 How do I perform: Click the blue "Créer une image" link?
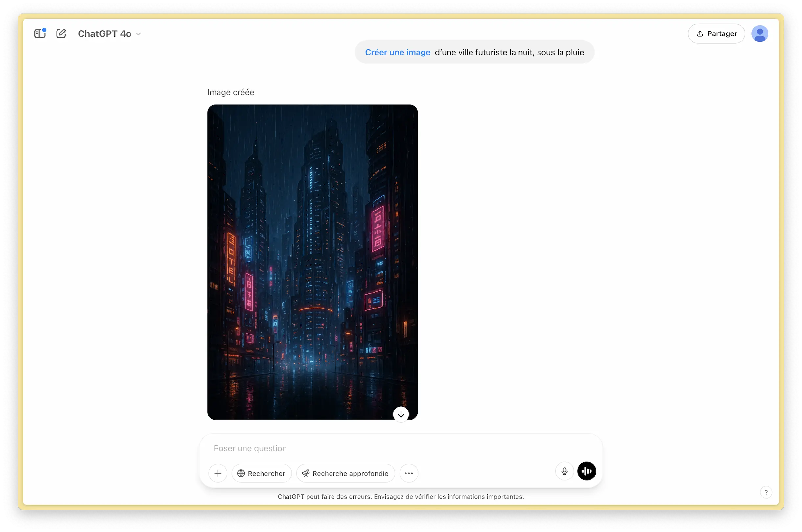tap(398, 52)
